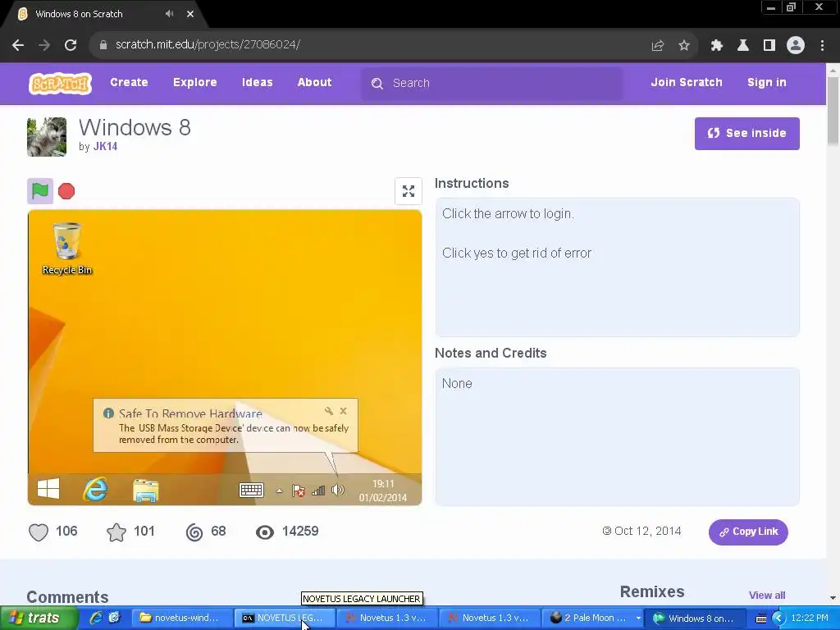Image resolution: width=840 pixels, height=630 pixels.
Task: Click the heart love icon
Action: (x=39, y=532)
